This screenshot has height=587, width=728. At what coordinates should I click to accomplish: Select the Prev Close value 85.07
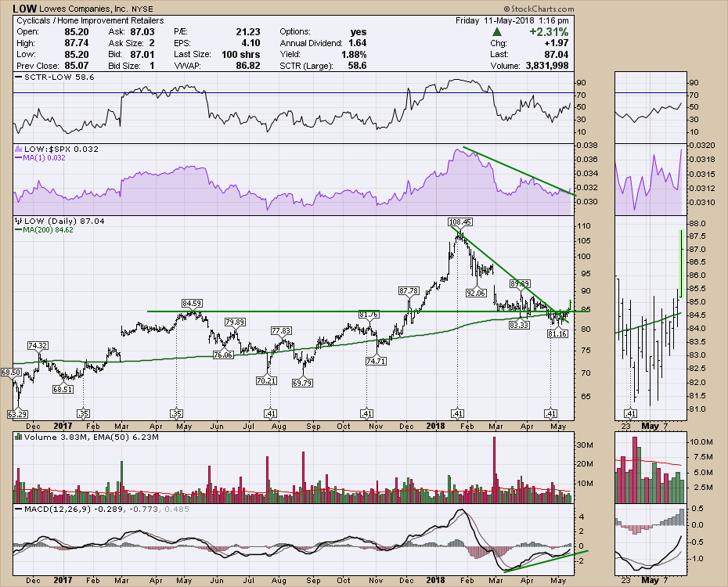click(77, 66)
